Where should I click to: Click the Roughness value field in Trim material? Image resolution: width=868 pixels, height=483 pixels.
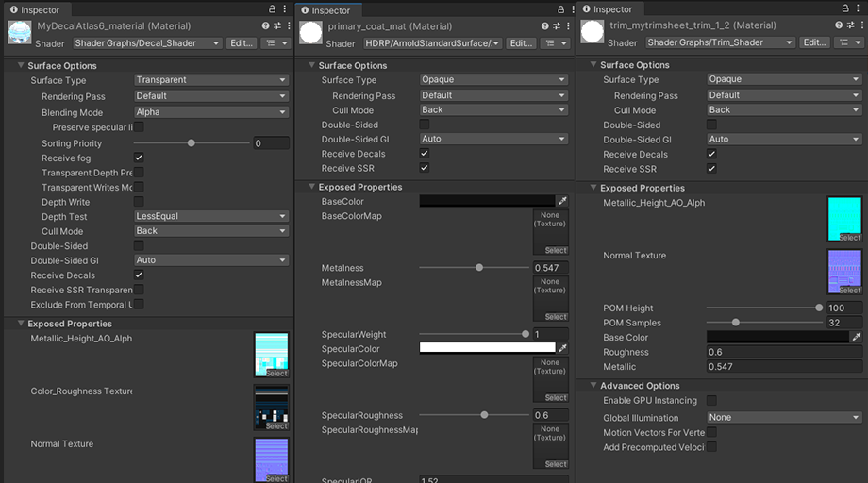coord(784,352)
